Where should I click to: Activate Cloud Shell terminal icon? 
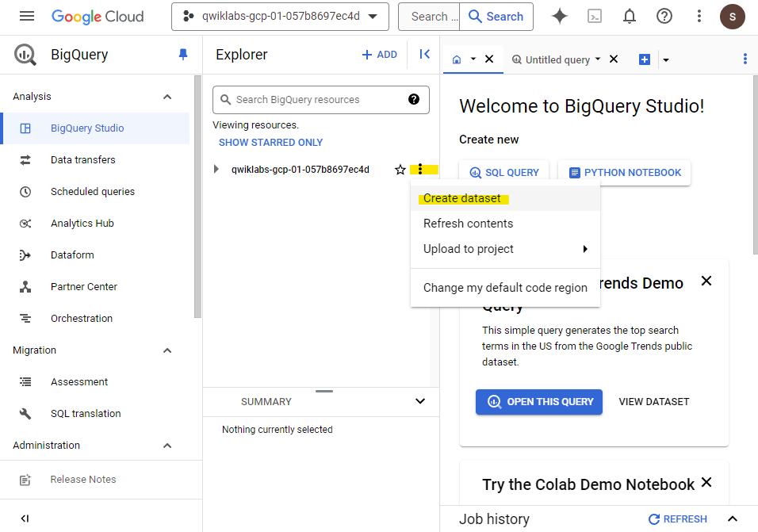point(594,17)
